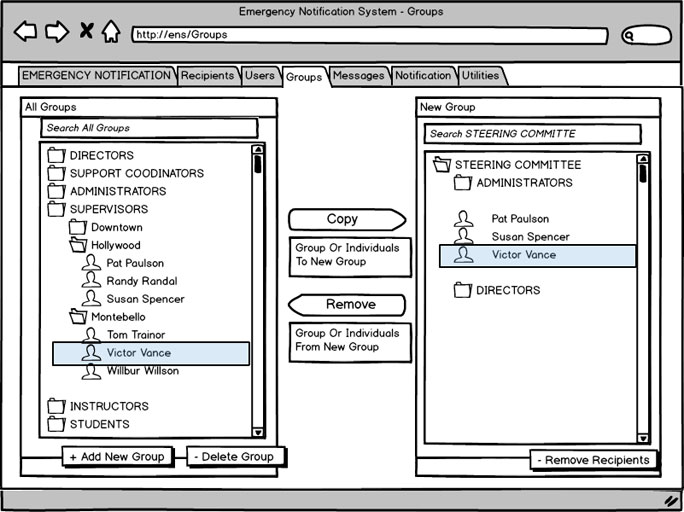Click the browser back arrow icon
Image resolution: width=684 pixels, height=512 pixels.
(x=25, y=32)
